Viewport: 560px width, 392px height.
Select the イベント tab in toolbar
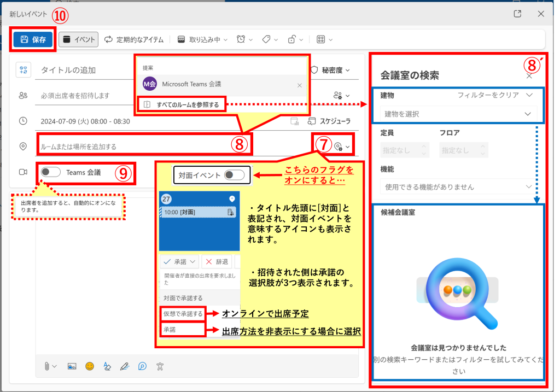point(78,39)
